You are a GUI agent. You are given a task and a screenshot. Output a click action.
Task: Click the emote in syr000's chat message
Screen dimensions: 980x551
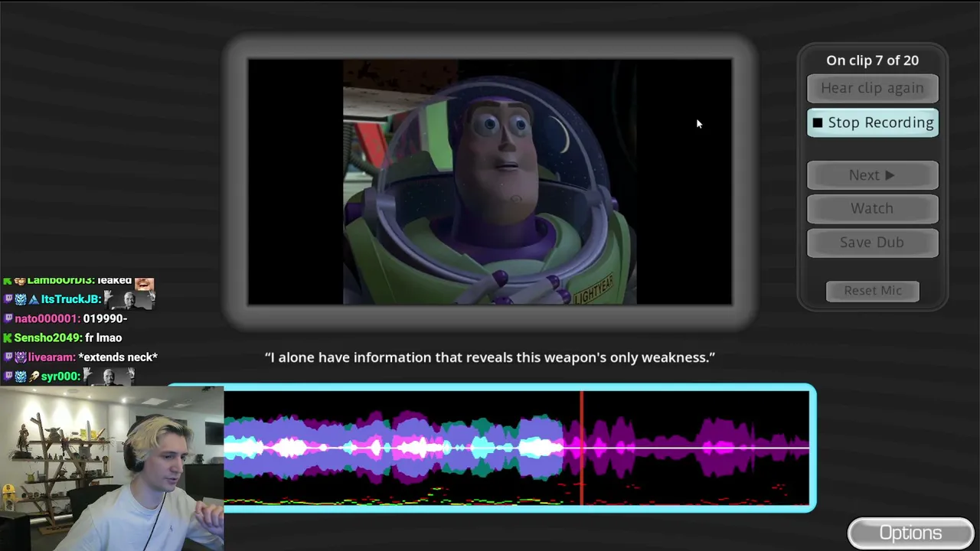109,376
